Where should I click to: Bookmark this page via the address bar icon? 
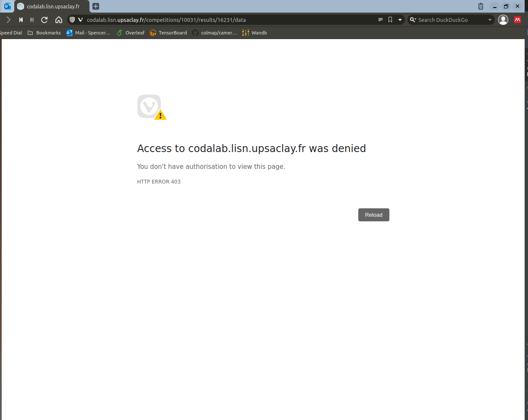pos(390,19)
